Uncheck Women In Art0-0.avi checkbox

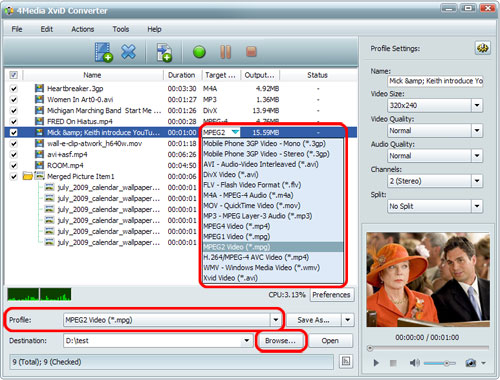[x=14, y=100]
